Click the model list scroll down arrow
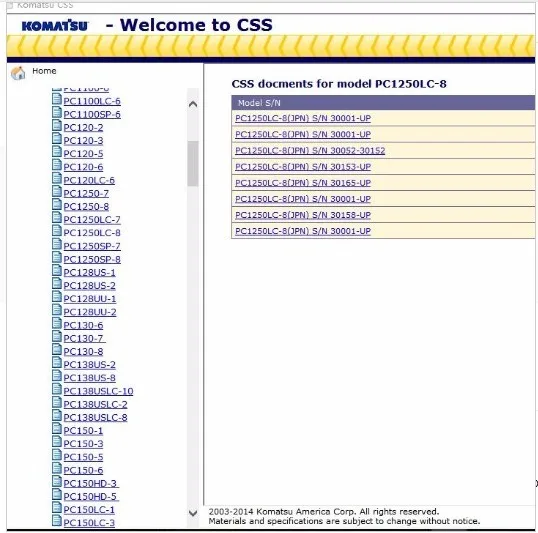The height and width of the screenshot is (533, 538). (x=193, y=513)
